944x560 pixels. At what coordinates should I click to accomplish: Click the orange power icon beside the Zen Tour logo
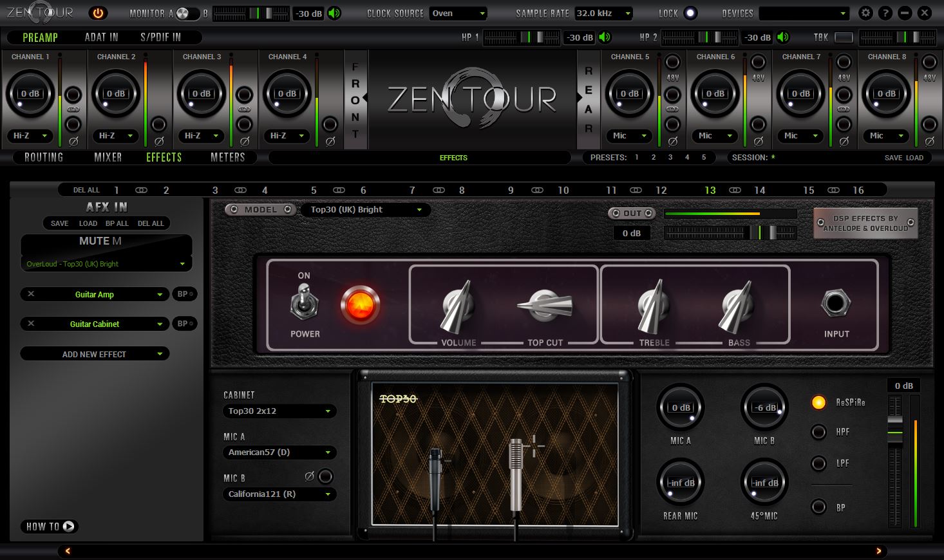(98, 13)
